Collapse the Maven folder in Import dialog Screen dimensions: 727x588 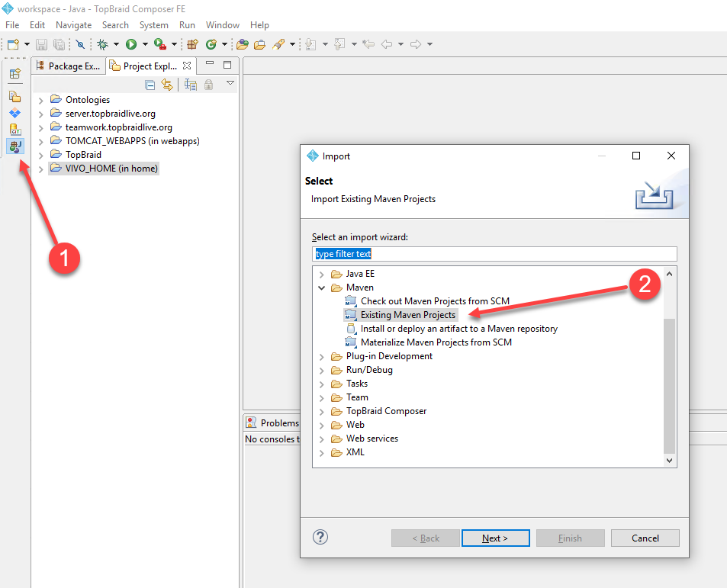point(322,288)
